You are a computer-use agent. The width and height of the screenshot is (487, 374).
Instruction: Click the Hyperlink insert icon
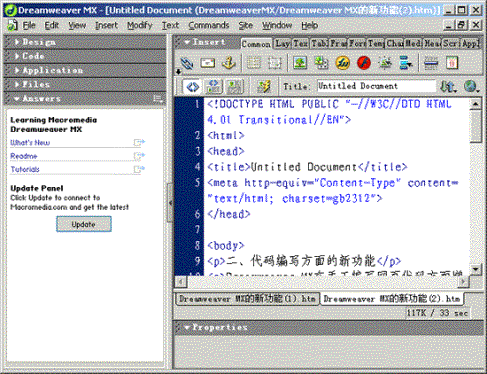tap(187, 63)
